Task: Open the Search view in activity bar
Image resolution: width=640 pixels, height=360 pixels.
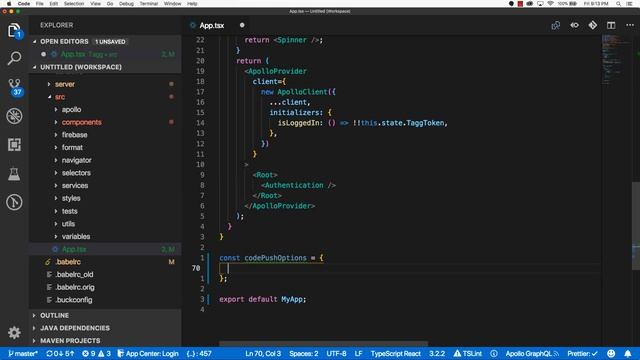Action: point(14,58)
